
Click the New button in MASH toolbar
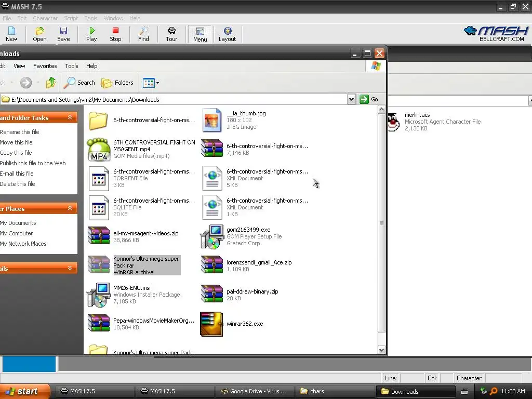tap(11, 34)
